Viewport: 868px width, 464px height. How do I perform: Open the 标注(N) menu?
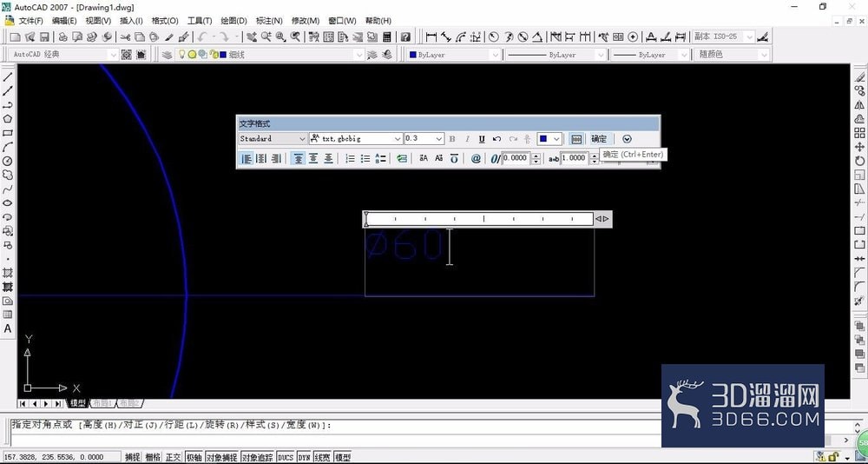tap(269, 21)
